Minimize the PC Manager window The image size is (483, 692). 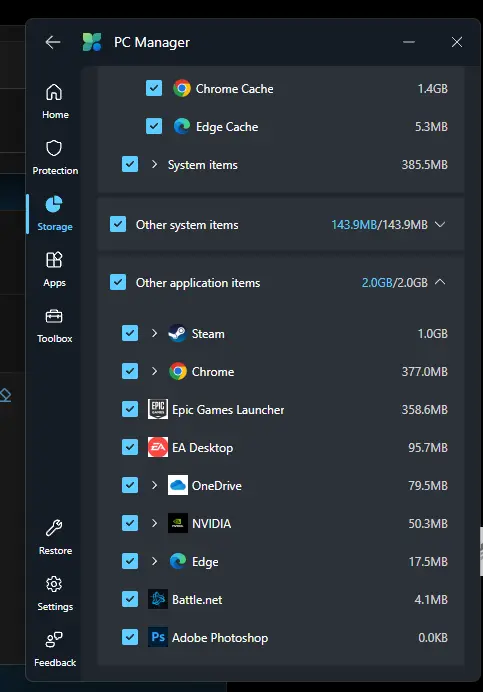click(409, 42)
